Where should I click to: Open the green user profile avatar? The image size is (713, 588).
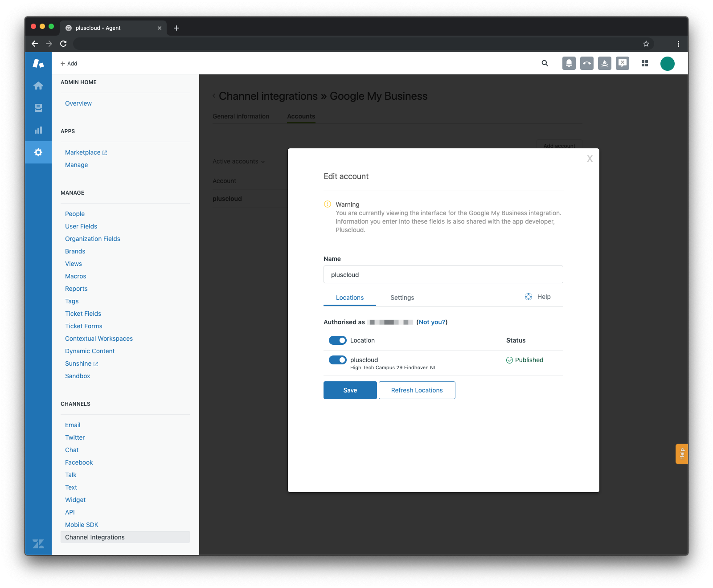pyautogui.click(x=667, y=64)
